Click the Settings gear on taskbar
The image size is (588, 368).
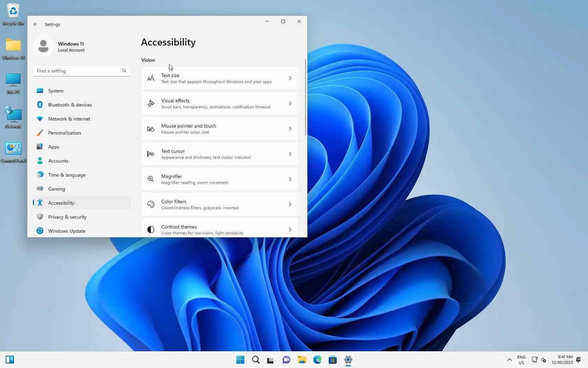348,360
